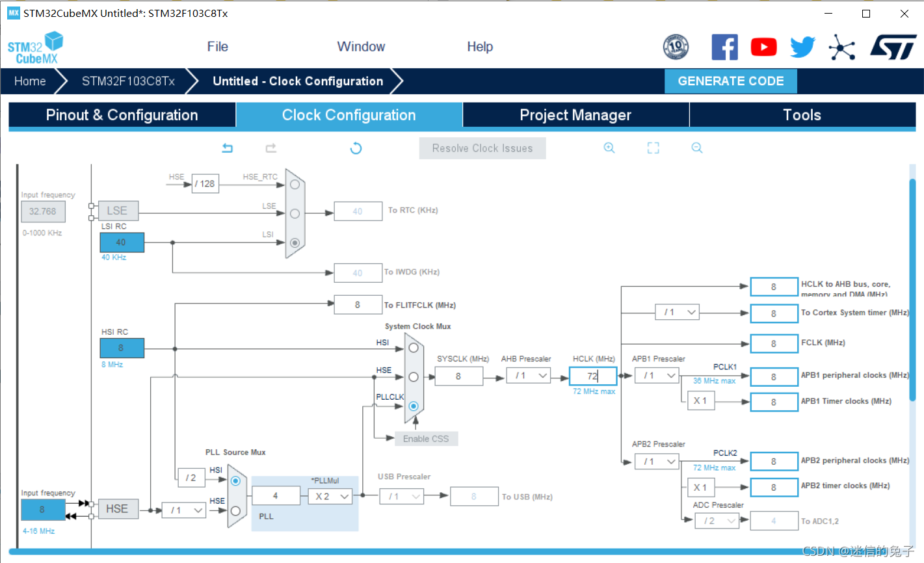
Task: Click the redo arrow icon
Action: click(271, 148)
